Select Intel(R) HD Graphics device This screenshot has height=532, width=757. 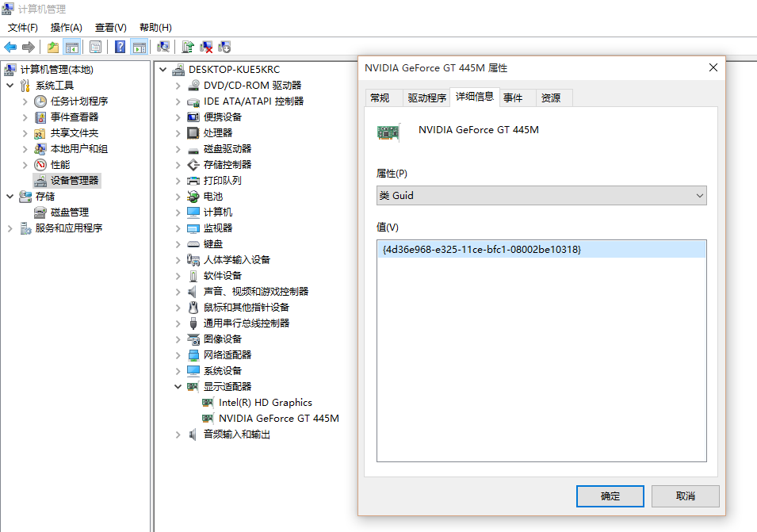pos(265,403)
